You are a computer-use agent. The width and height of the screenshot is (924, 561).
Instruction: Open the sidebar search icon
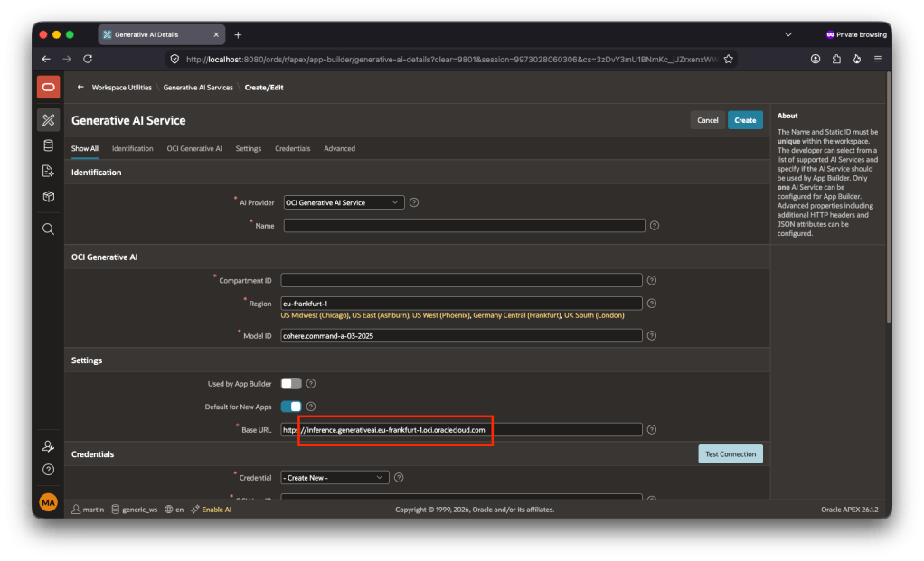48,229
